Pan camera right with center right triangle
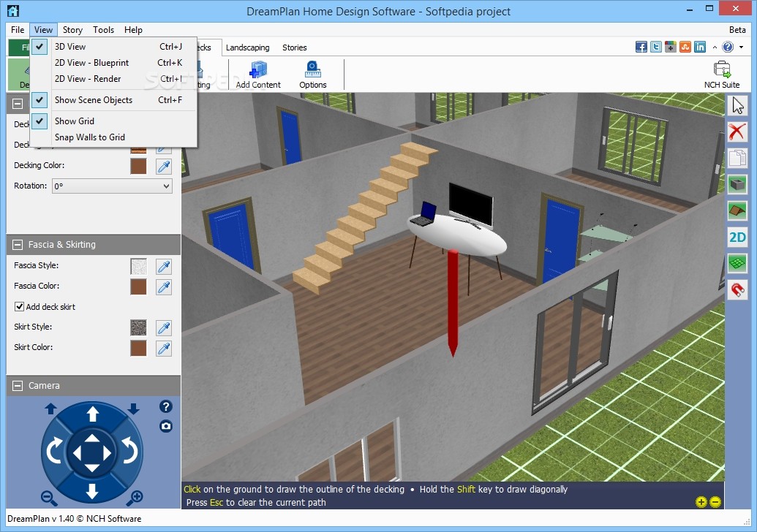The width and height of the screenshot is (757, 532). pos(108,453)
